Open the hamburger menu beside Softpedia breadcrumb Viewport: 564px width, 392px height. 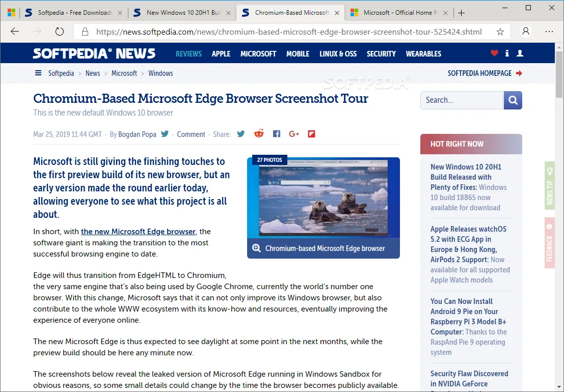(x=38, y=73)
